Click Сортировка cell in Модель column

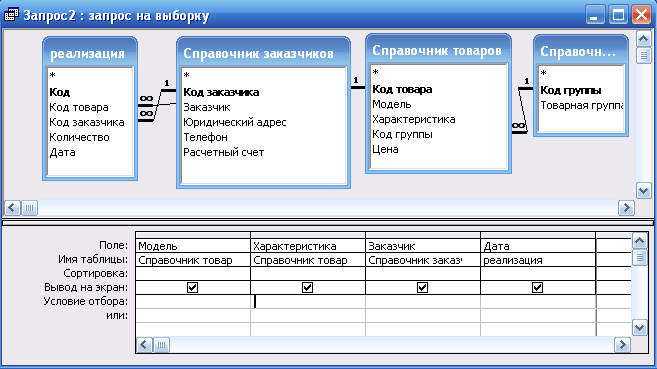tap(193, 274)
